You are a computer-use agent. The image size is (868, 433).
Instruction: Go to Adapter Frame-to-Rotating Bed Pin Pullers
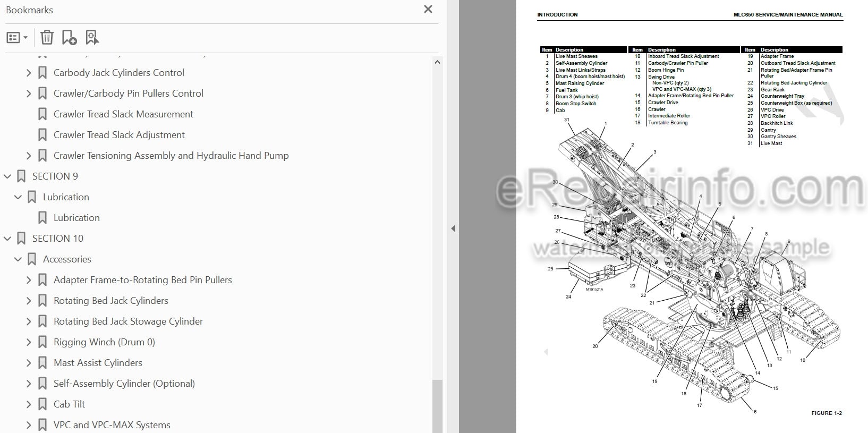pyautogui.click(x=143, y=280)
